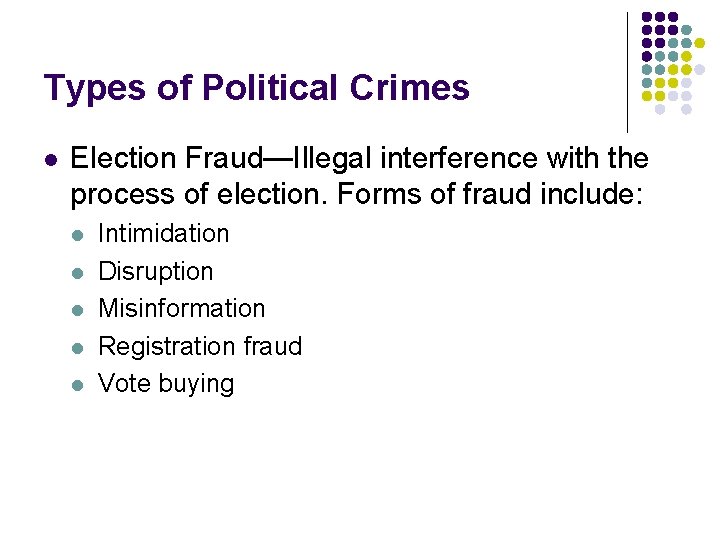
Task: Select the Vote buying list item
Action: pos(166,384)
